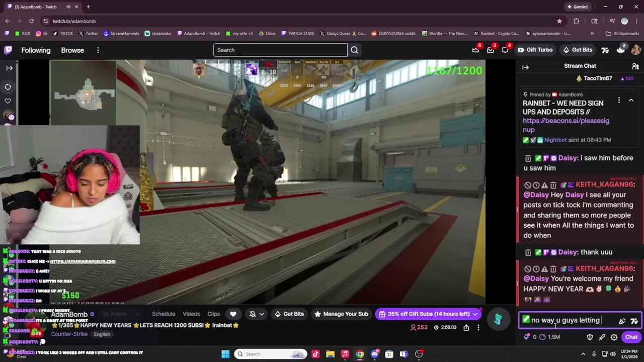This screenshot has width=644, height=362.
Task: Open the KICK bookmark
Action: click(x=22, y=34)
